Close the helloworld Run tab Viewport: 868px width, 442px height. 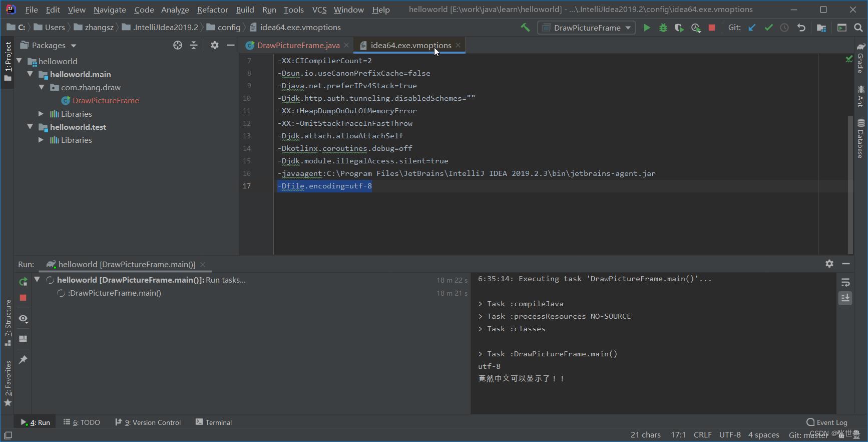pos(203,264)
